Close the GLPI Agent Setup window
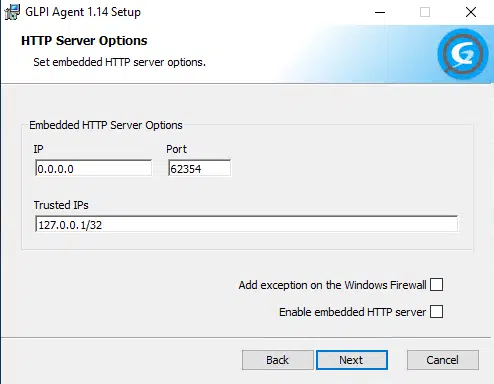 pos(471,12)
